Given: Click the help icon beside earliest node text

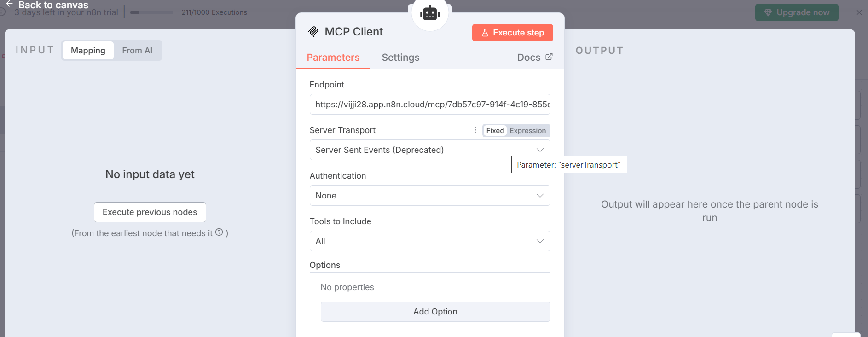Looking at the screenshot, I should coord(219,232).
